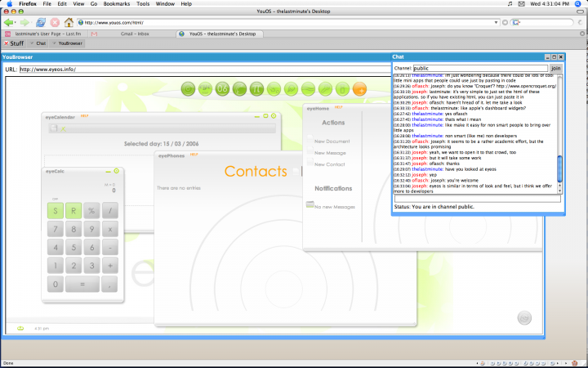Screen dimensions: 588x368
Task: Click the 5 key on eyeCalc
Action: pyautogui.click(x=73, y=248)
